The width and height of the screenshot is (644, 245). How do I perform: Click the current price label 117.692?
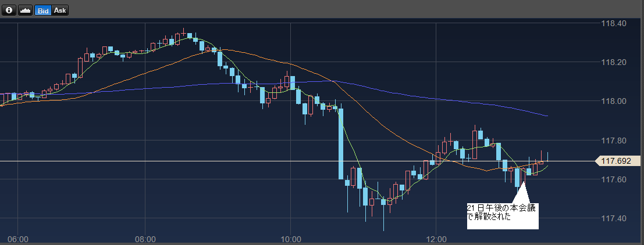(x=618, y=161)
